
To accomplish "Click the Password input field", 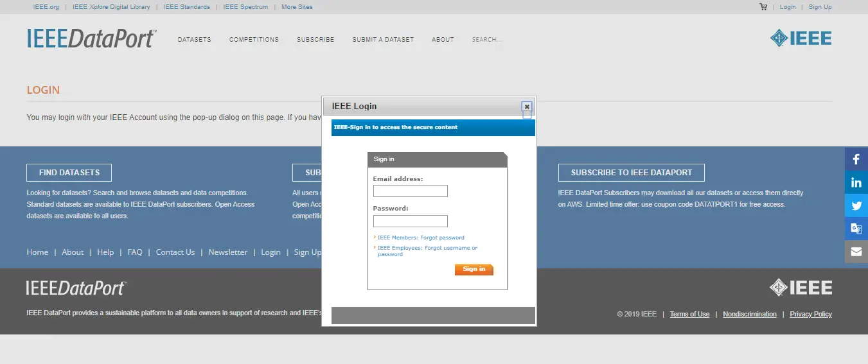I will [x=410, y=221].
